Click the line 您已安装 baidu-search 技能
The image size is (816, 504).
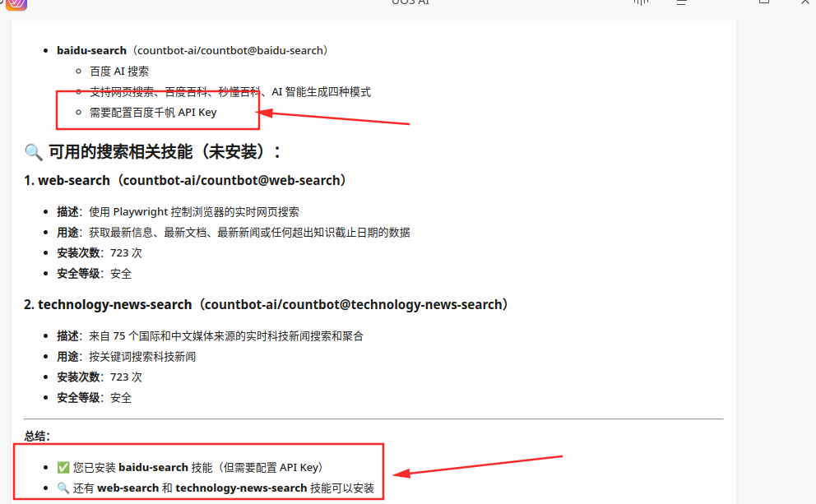pyautogui.click(x=192, y=468)
